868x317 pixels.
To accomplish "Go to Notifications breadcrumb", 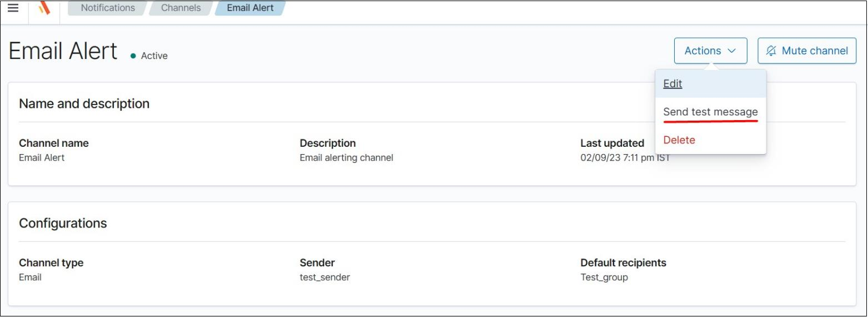I will (x=108, y=8).
